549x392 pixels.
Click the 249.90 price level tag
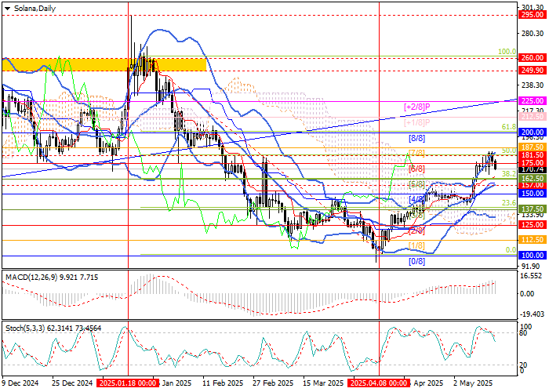click(x=532, y=71)
